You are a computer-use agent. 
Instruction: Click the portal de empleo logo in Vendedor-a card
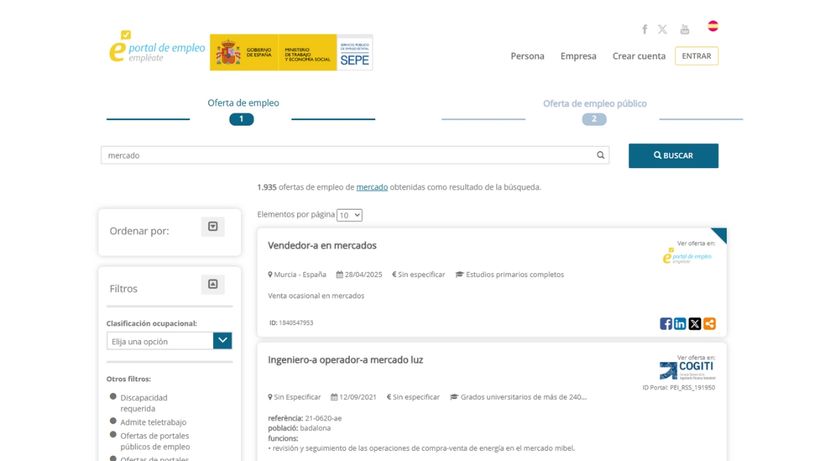pyautogui.click(x=687, y=256)
